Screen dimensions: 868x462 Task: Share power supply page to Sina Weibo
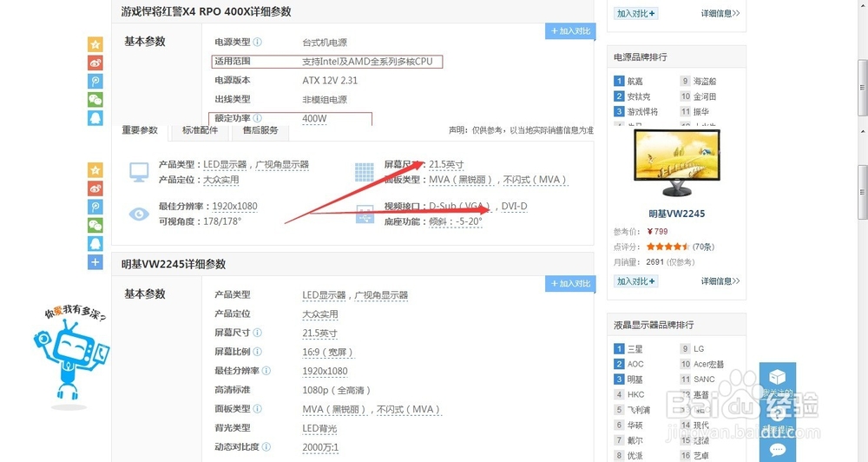pyautogui.click(x=95, y=63)
